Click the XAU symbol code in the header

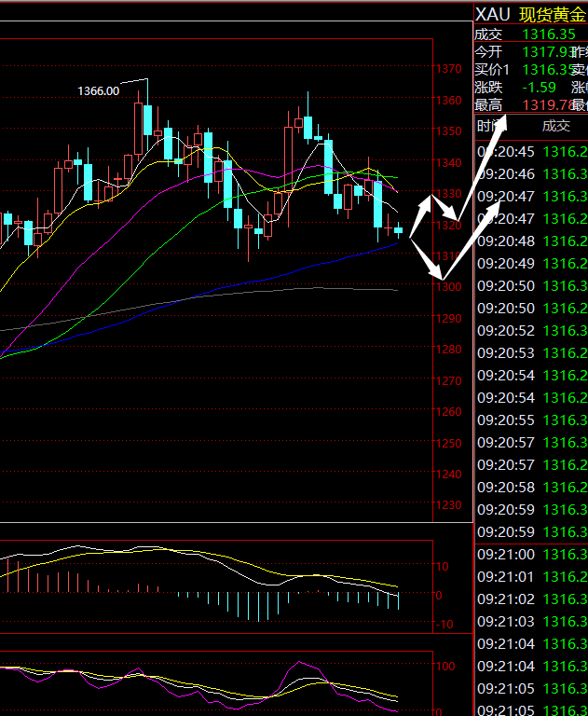point(493,14)
